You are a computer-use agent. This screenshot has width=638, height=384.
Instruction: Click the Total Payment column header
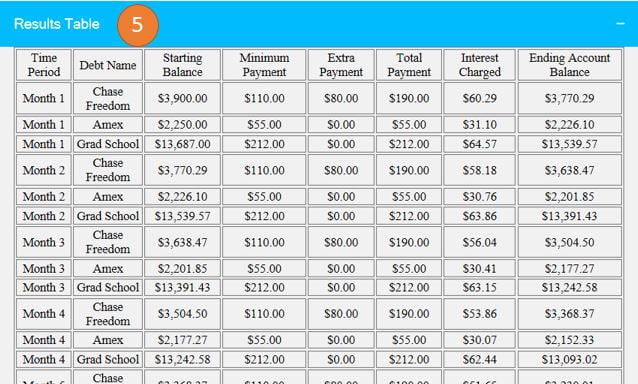point(409,65)
